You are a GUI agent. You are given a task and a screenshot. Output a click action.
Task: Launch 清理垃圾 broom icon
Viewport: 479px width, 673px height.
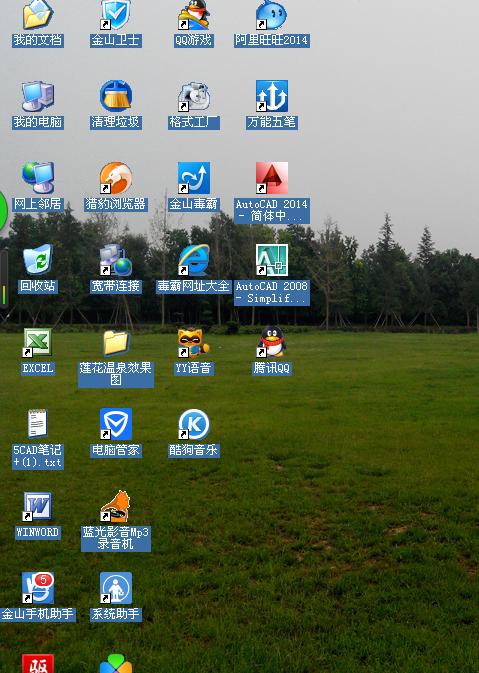point(116,96)
